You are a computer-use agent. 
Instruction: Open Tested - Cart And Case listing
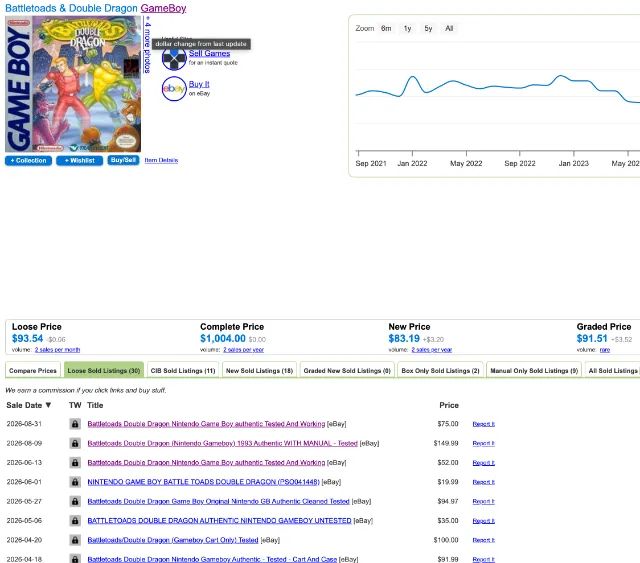point(212,559)
